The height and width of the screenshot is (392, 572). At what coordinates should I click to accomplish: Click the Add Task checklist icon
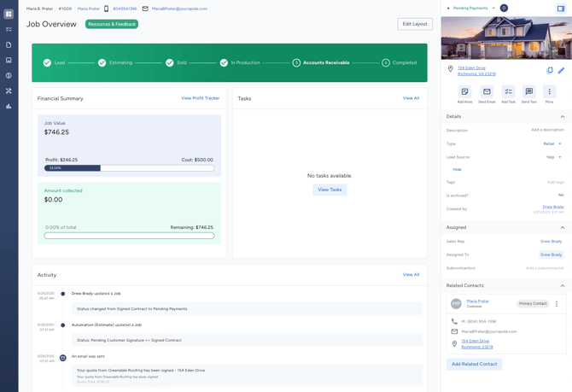(508, 91)
